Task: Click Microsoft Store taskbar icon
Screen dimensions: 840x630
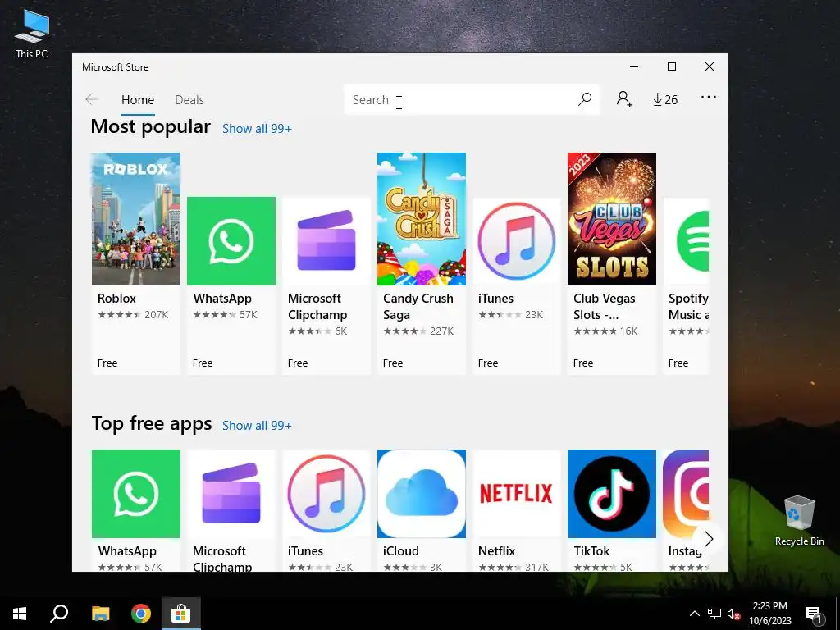Action: [x=181, y=614]
